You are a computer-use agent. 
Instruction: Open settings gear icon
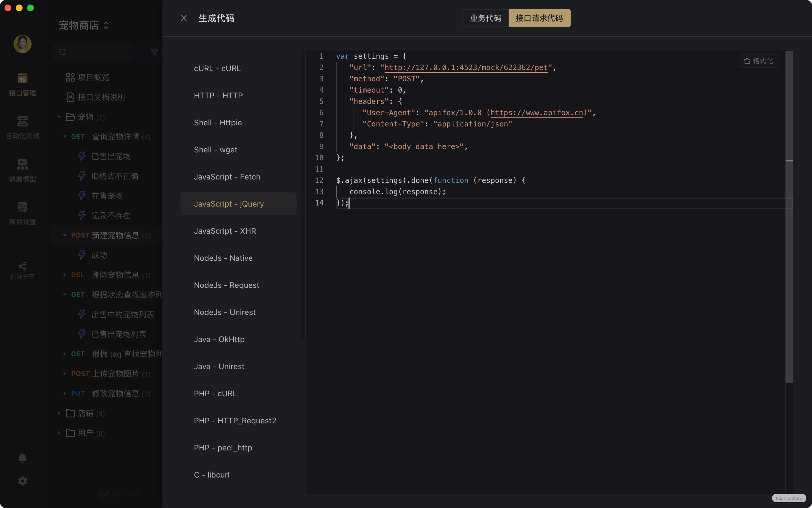click(x=22, y=481)
